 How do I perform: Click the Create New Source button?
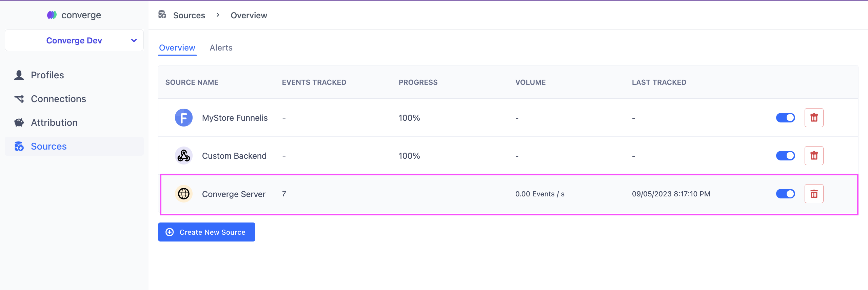click(x=206, y=232)
